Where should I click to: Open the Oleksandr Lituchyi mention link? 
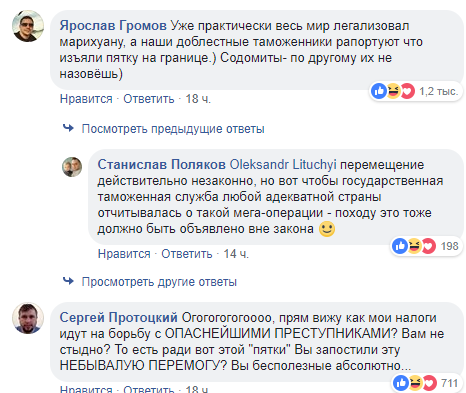coord(283,164)
